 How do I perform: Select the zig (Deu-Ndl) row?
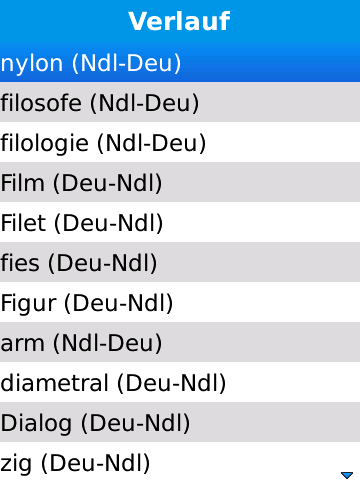pos(180,461)
